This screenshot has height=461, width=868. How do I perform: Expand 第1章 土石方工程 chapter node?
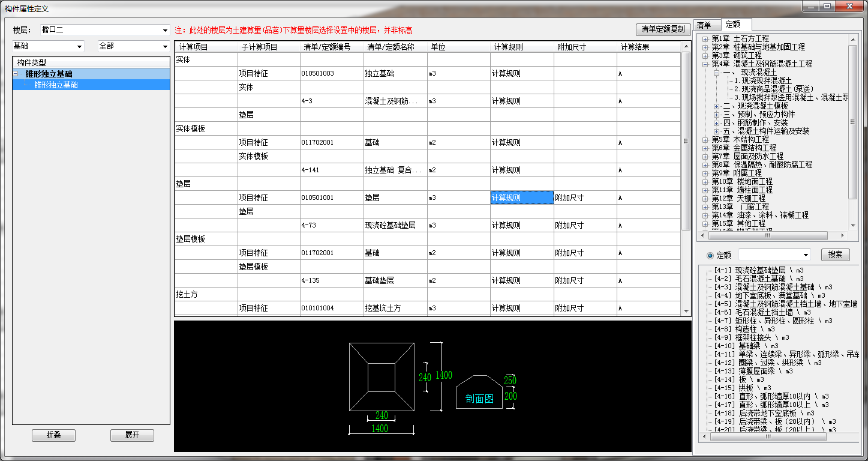(705, 38)
